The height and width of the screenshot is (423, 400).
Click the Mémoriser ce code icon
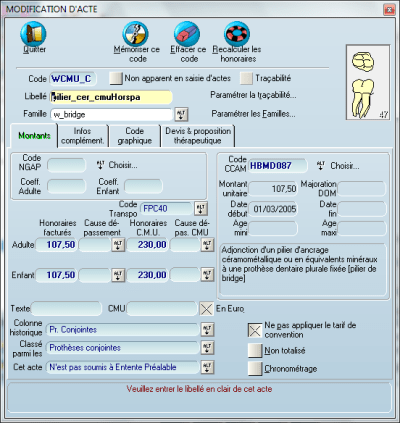pos(136,33)
